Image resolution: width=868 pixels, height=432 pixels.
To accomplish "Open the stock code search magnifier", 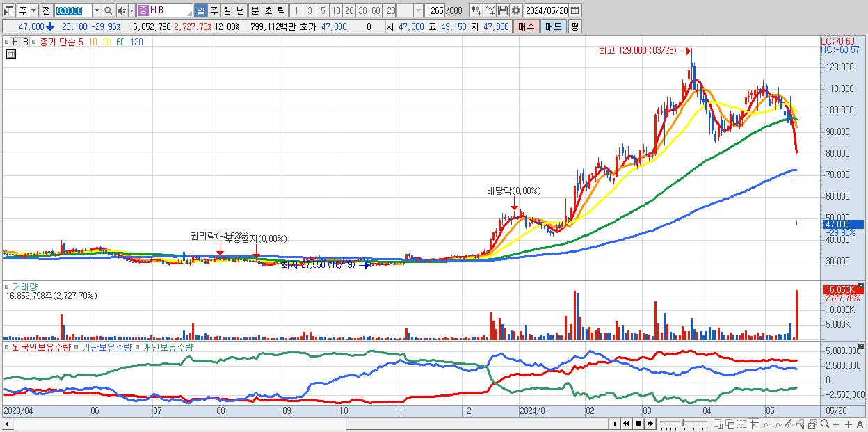I will click(x=108, y=10).
